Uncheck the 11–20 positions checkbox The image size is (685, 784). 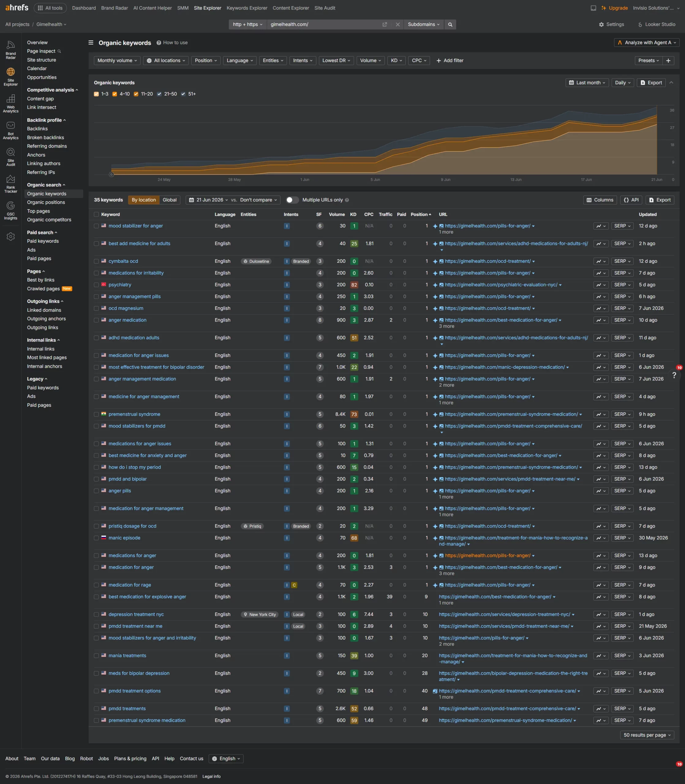tap(136, 94)
